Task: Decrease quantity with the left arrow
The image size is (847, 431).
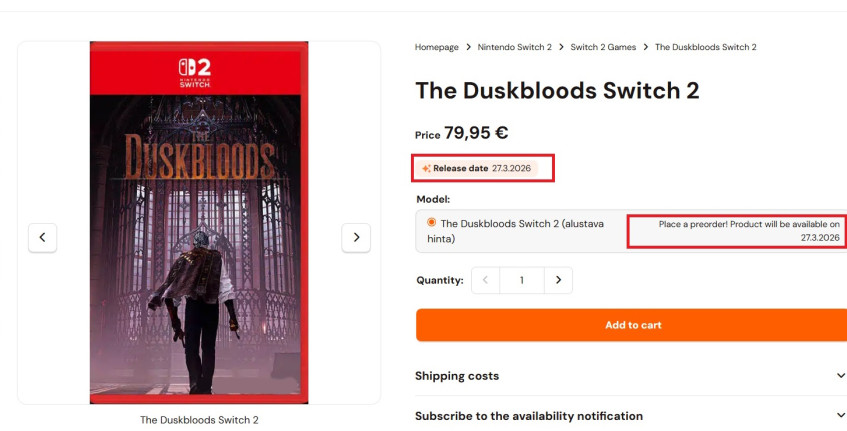Action: click(485, 280)
